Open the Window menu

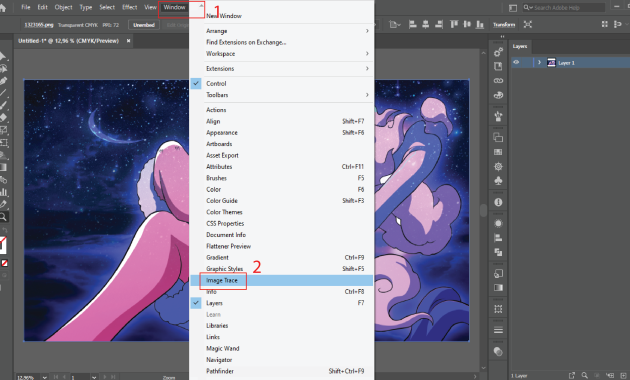click(174, 7)
